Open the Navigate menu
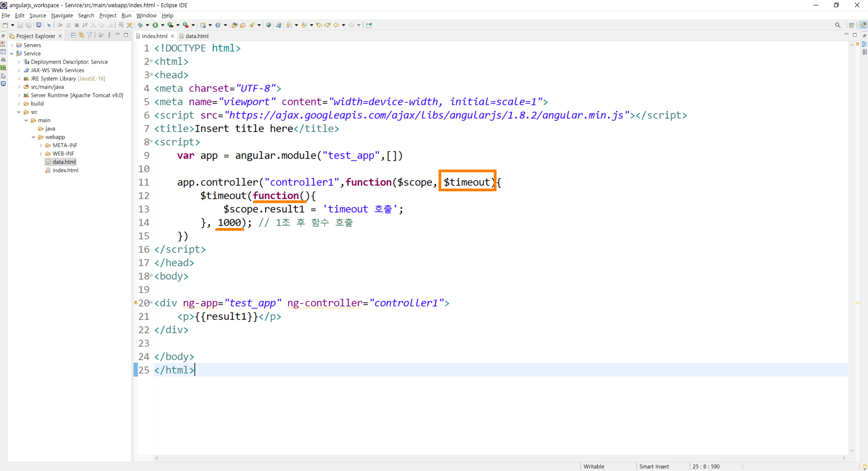Image resolution: width=868 pixels, height=471 pixels. [62, 15]
